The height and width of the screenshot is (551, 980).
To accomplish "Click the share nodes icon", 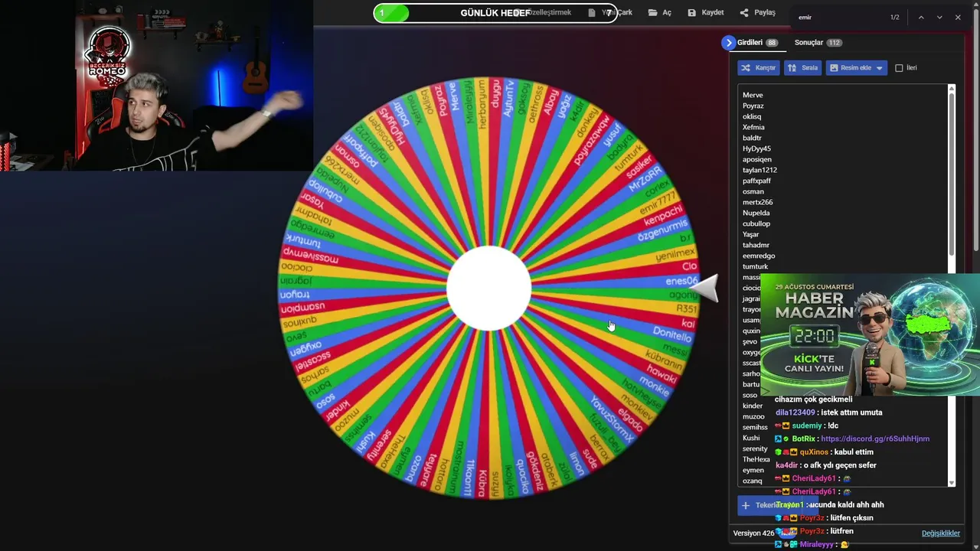I will click(x=744, y=13).
